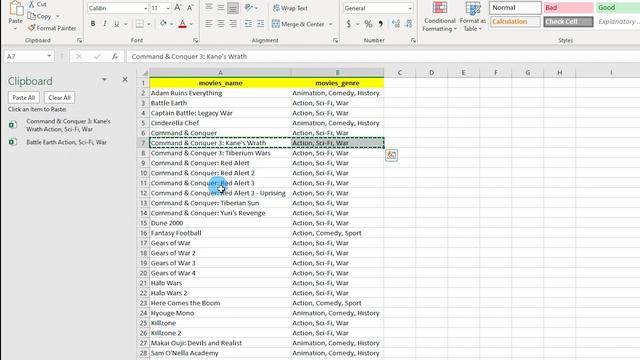Open Conditional Formatting menu

coord(440,17)
